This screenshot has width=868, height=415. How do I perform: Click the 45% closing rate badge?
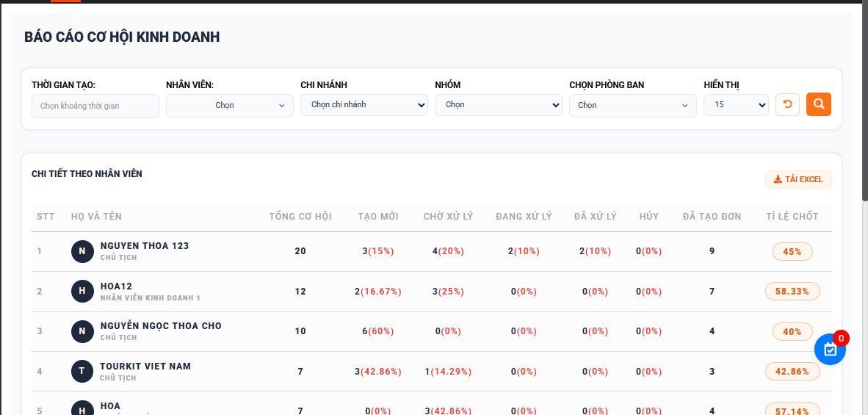792,251
